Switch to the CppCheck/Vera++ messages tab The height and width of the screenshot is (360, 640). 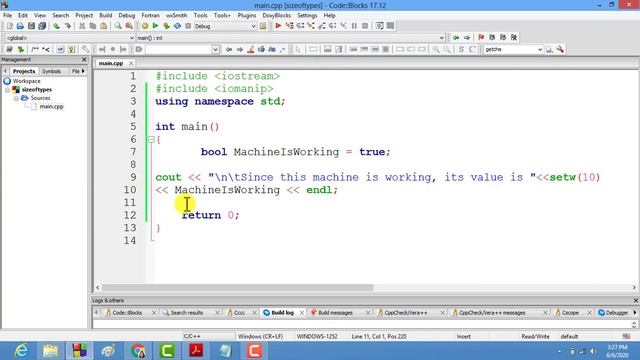point(492,313)
